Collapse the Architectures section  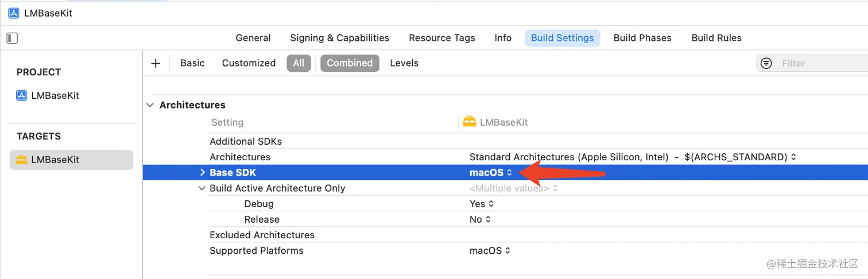pos(150,105)
